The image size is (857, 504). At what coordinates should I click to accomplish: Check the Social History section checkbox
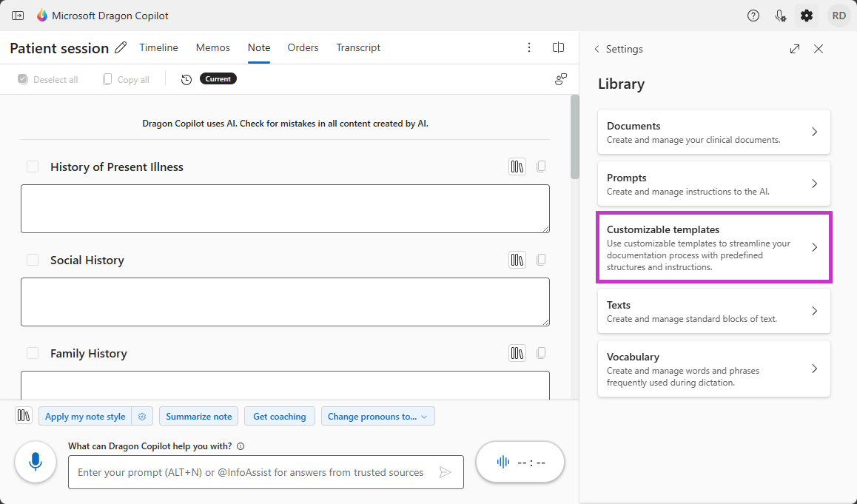33,259
